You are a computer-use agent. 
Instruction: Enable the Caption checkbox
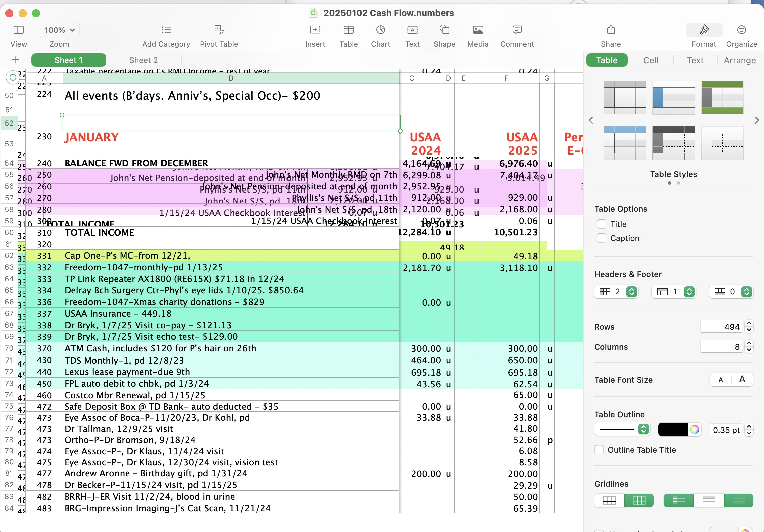[x=601, y=238]
